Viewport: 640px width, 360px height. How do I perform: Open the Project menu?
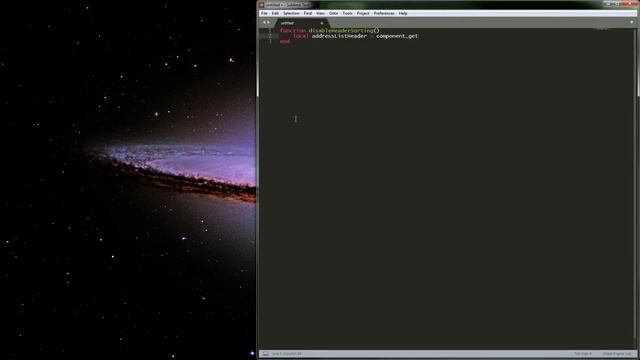[363, 13]
